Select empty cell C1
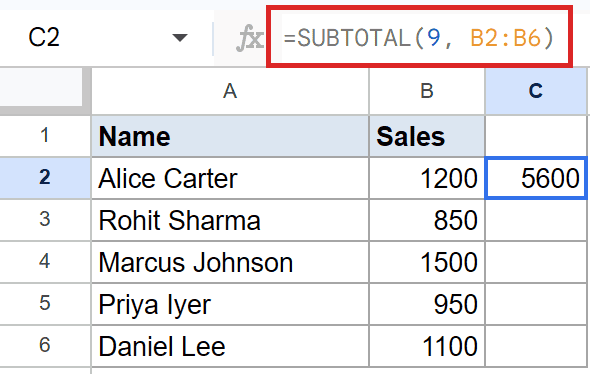This screenshot has height=374, width=590. [536, 136]
